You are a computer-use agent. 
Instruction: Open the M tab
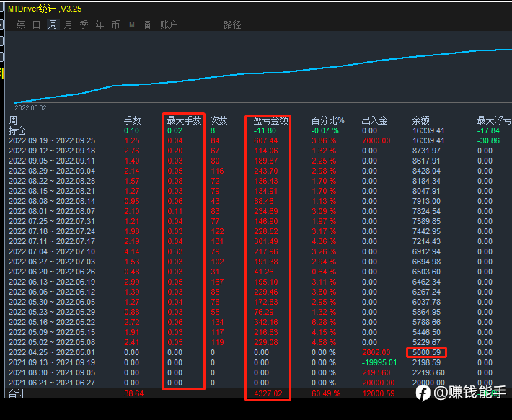[131, 24]
